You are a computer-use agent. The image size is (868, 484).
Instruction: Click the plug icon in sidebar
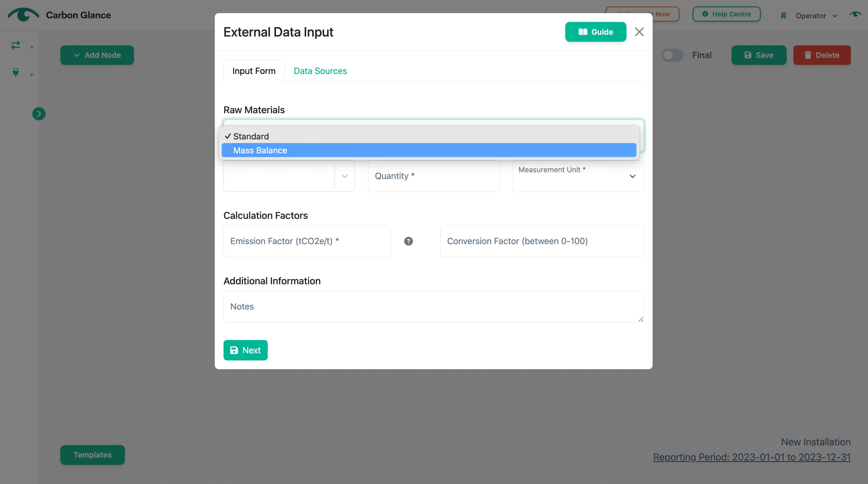tap(16, 72)
